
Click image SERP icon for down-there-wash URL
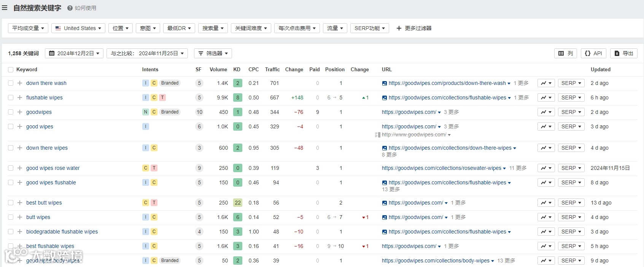[x=385, y=83]
